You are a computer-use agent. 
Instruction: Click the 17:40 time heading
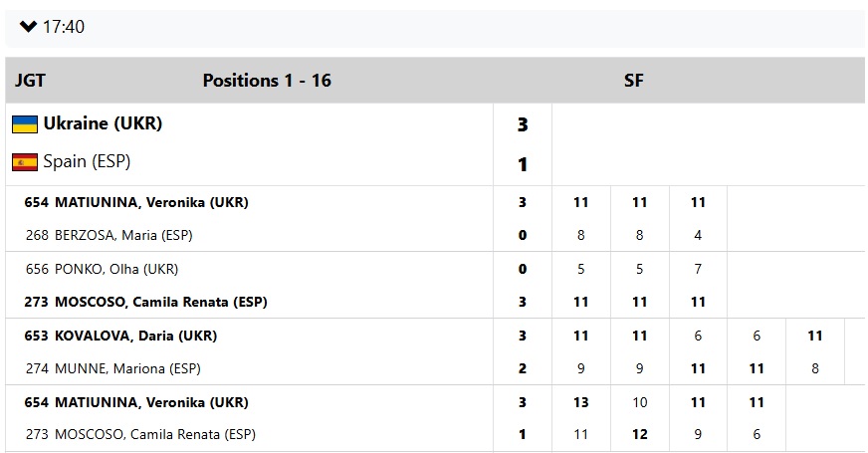pyautogui.click(x=64, y=27)
